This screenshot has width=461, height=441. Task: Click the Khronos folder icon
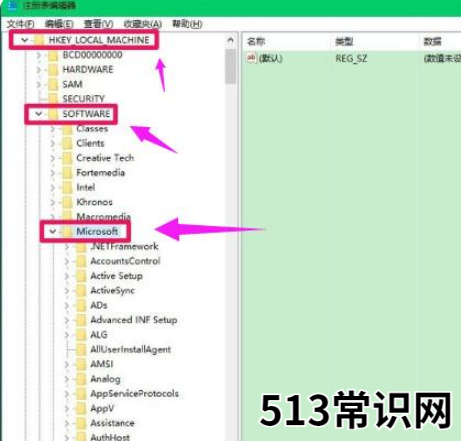coord(67,202)
